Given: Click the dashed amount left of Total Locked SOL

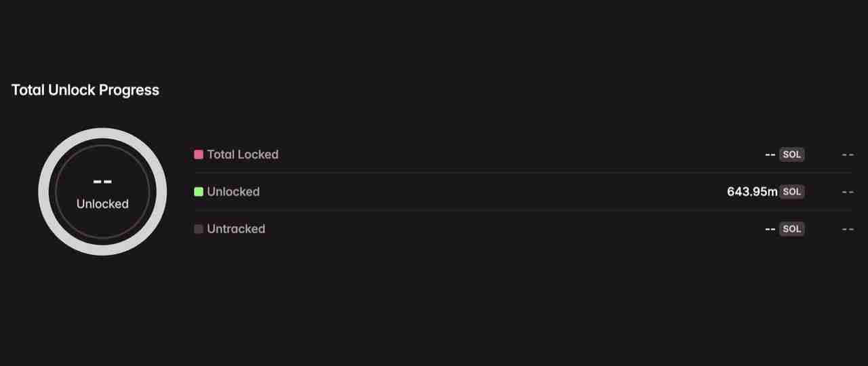Looking at the screenshot, I should (770, 155).
